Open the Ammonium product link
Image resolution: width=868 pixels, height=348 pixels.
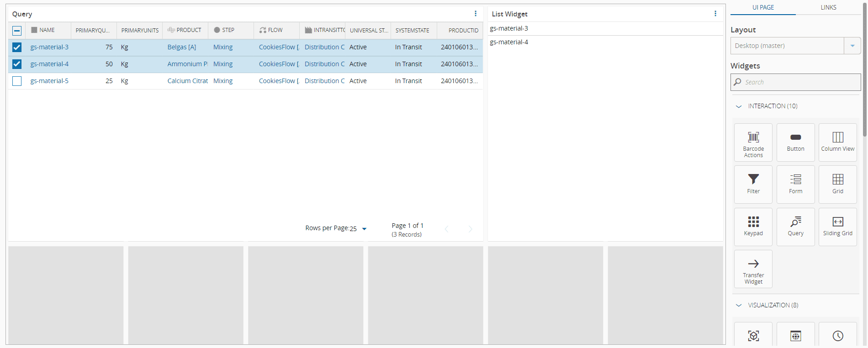click(x=187, y=64)
